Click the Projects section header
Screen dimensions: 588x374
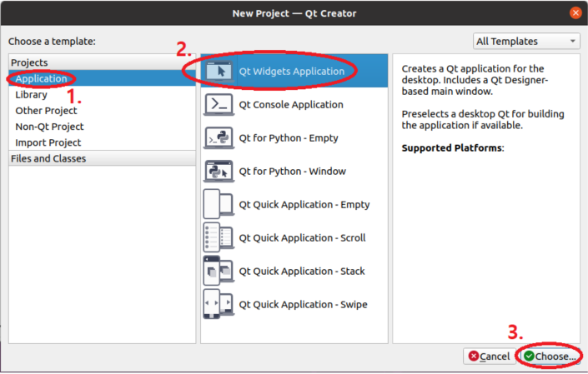coord(102,62)
